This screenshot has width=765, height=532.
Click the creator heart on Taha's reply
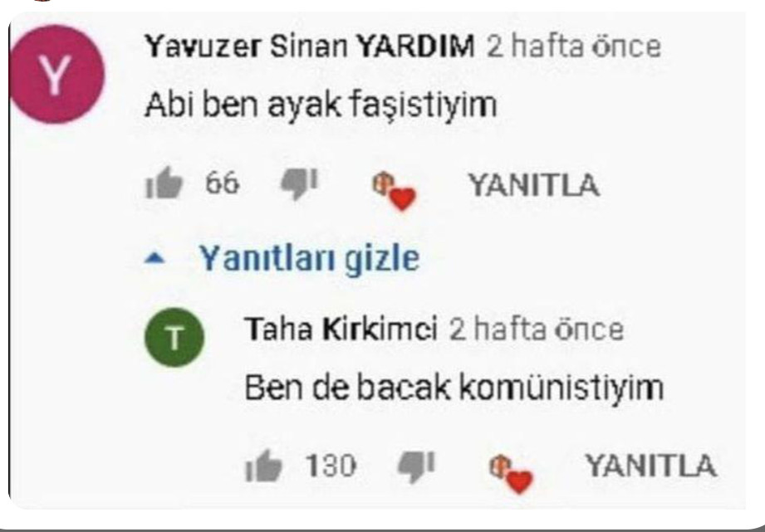[x=511, y=475]
